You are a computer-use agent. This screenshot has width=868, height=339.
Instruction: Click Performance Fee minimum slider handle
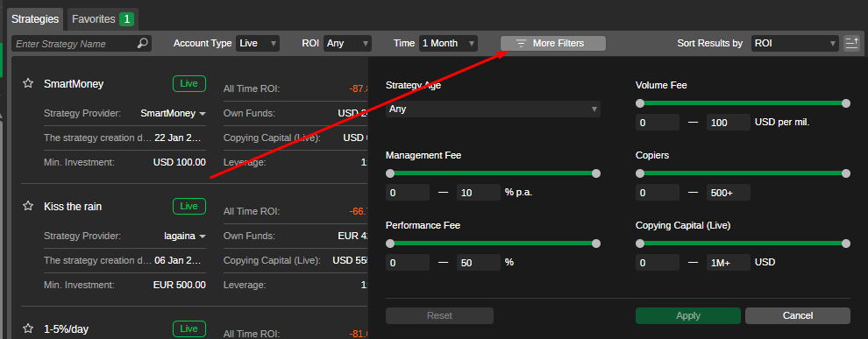tap(390, 244)
